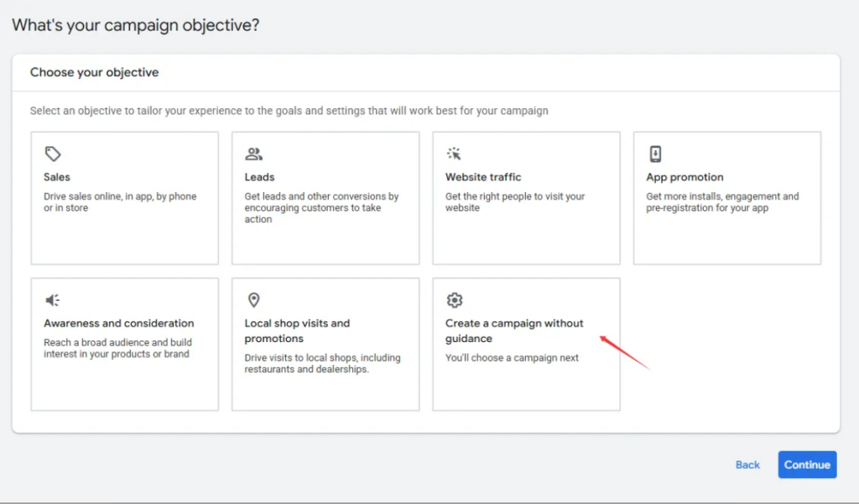The height and width of the screenshot is (504, 859).
Task: Click "Reach a broad audience" description text
Action: pyautogui.click(x=117, y=348)
